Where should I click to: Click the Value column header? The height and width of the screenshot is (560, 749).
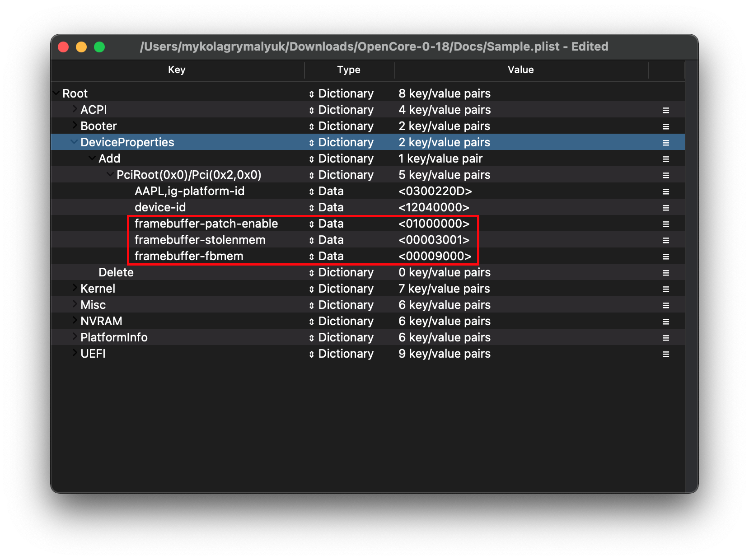click(520, 70)
